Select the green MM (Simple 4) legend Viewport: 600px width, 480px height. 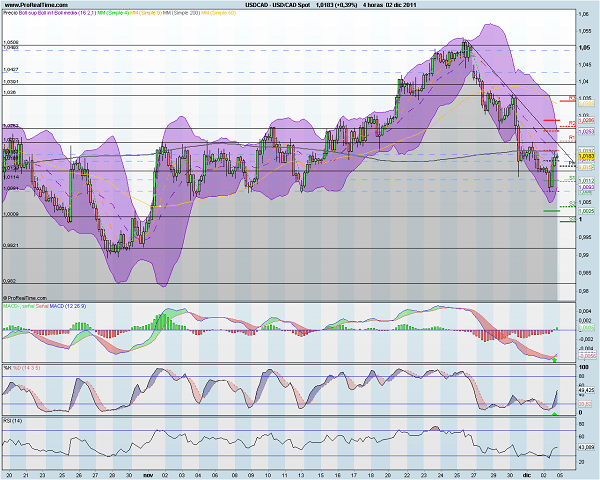click(113, 13)
